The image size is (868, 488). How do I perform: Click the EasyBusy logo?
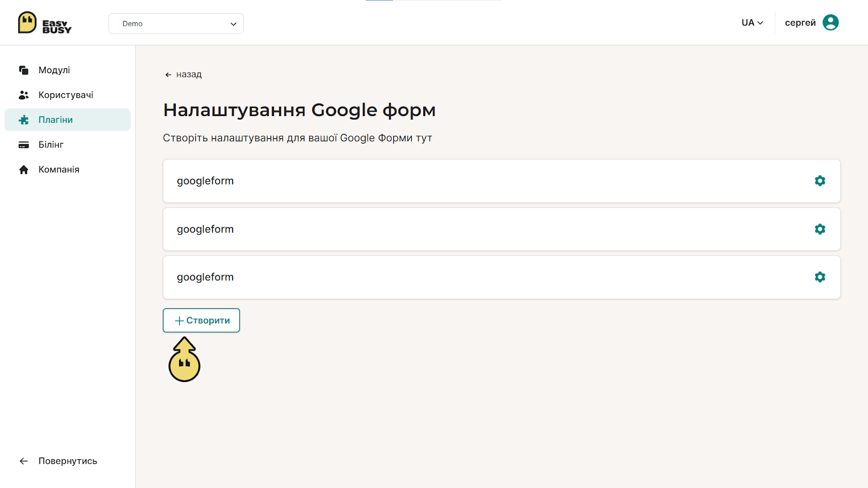(x=44, y=23)
